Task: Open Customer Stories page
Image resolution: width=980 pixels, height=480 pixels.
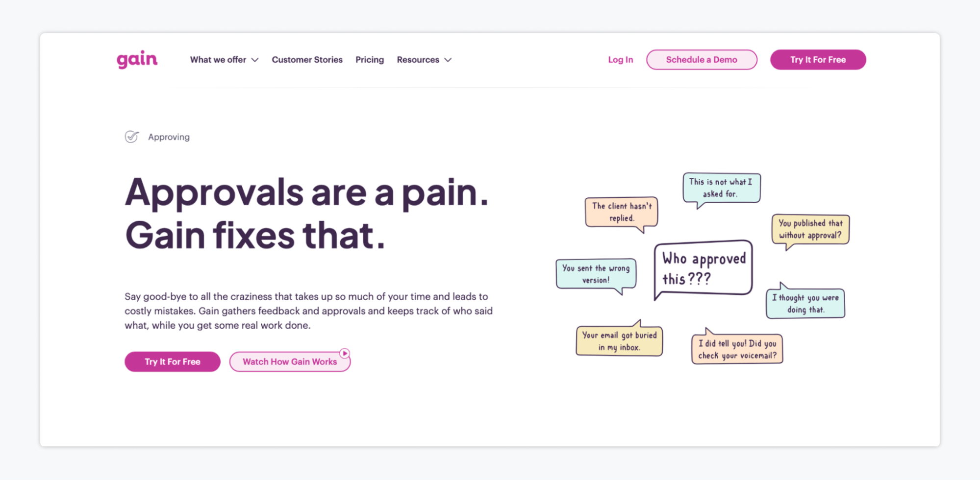Action: (x=307, y=60)
